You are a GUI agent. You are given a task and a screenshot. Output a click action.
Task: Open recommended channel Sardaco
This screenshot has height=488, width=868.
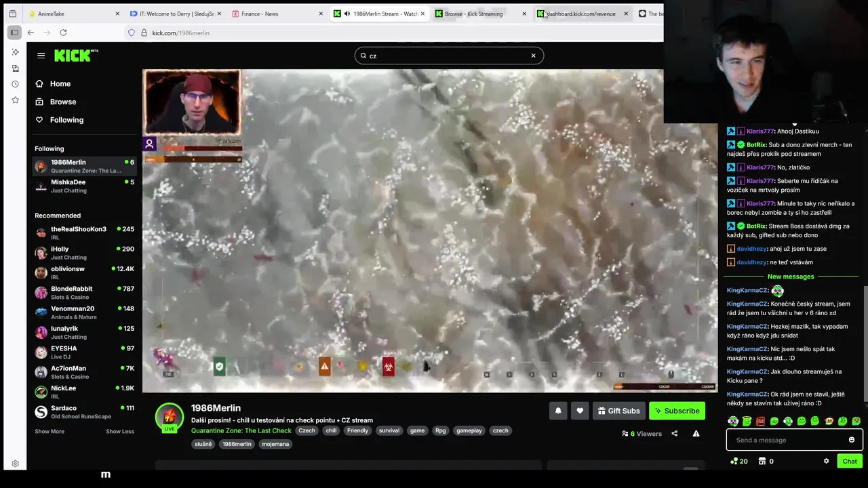pyautogui.click(x=85, y=411)
